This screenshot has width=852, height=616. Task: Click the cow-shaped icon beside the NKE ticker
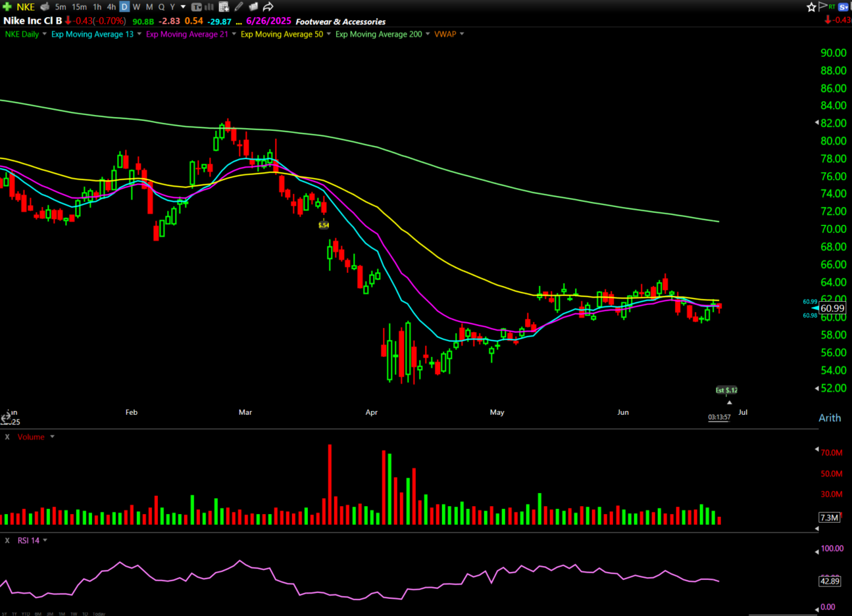click(x=45, y=7)
